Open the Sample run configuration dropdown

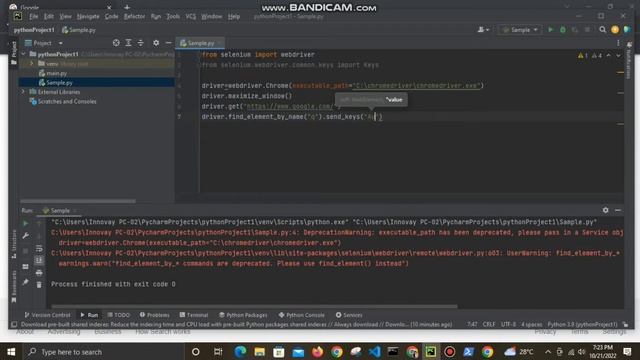520,30
